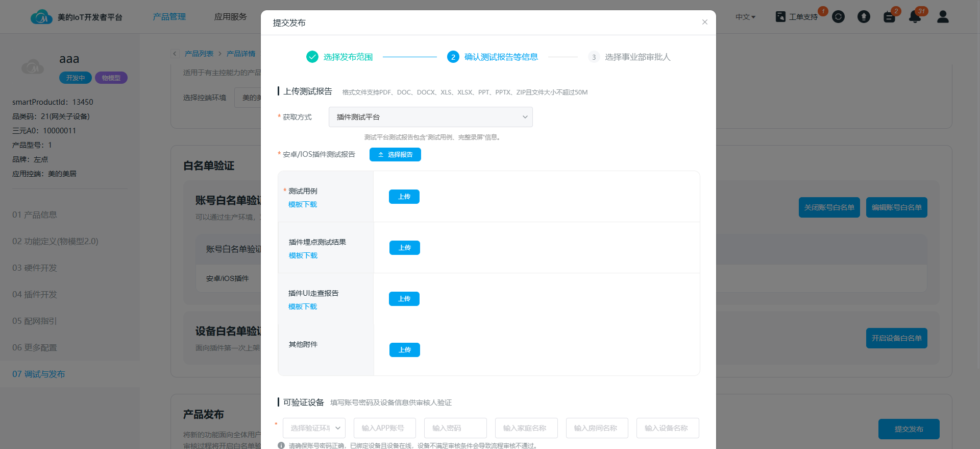This screenshot has width=980, height=449.
Task: Upload file for 测试用例 row
Action: pos(404,197)
